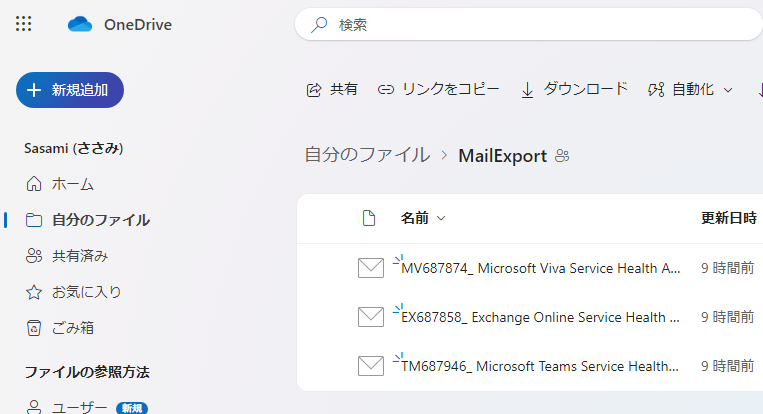This screenshot has height=414, width=763.
Task: Click the 新規 badge next to ユーザー
Action: [x=132, y=408]
